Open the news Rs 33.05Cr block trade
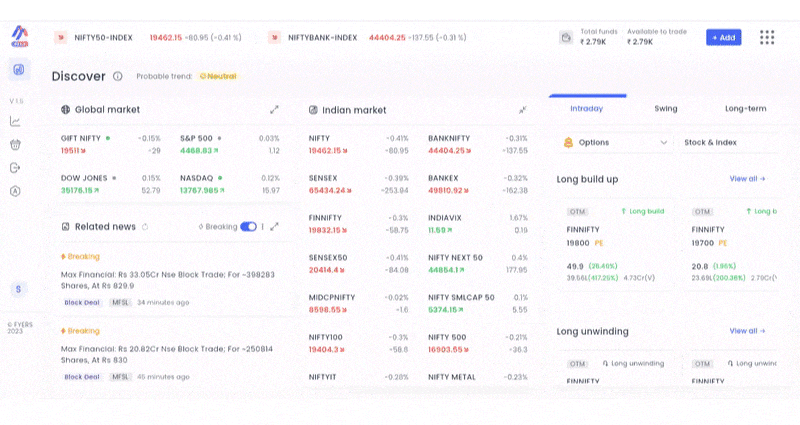The image size is (800, 425). [x=168, y=280]
